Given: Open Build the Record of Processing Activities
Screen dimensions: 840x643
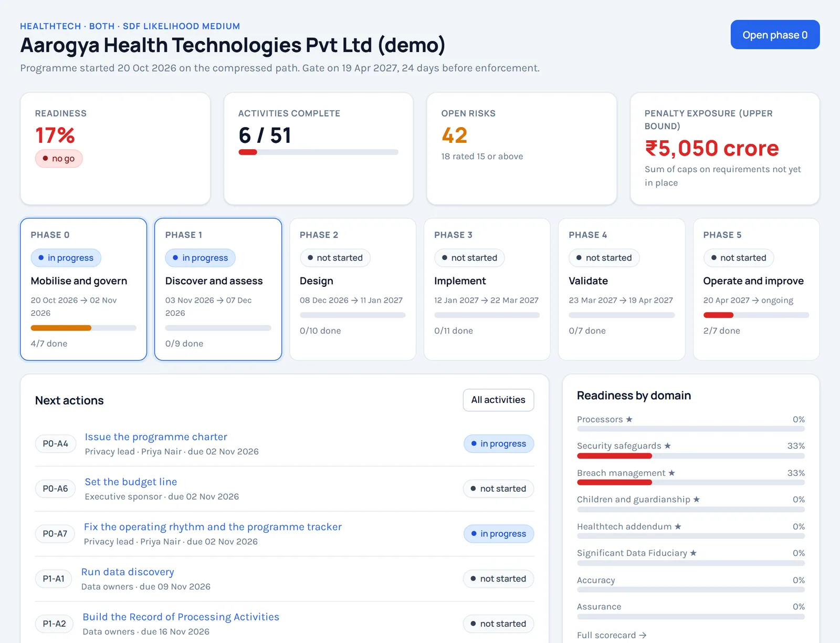Looking at the screenshot, I should pyautogui.click(x=181, y=617).
